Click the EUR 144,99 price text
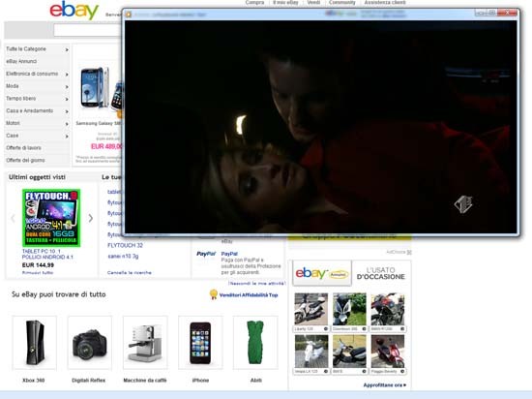 coord(38,264)
